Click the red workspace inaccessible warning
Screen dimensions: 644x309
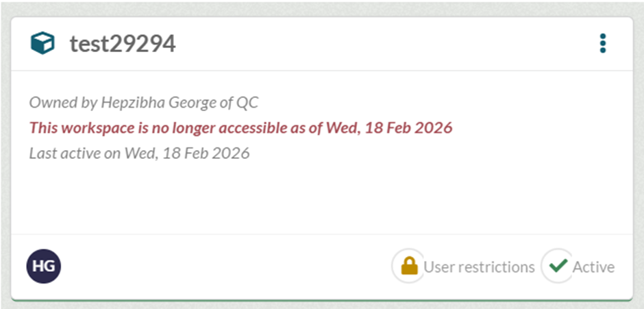point(240,127)
